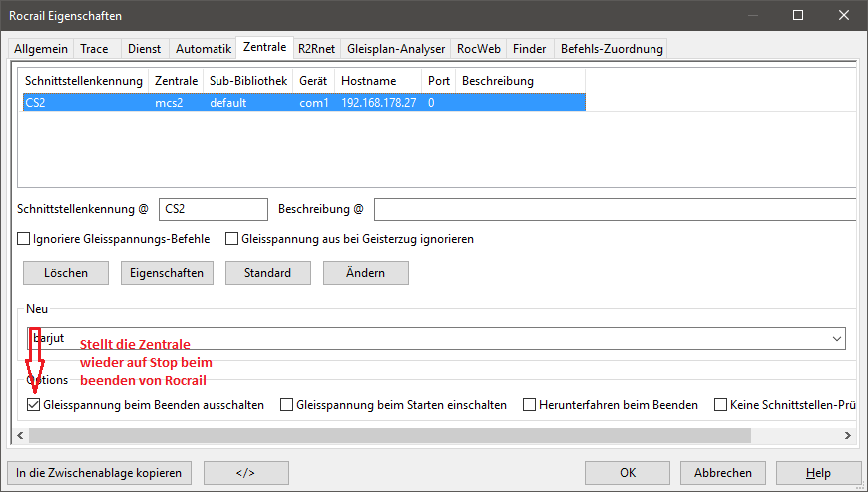The height and width of the screenshot is (492, 868).
Task: Enable Ignoriere Gleisspannungs-Befehle checkbox
Action: coord(24,239)
